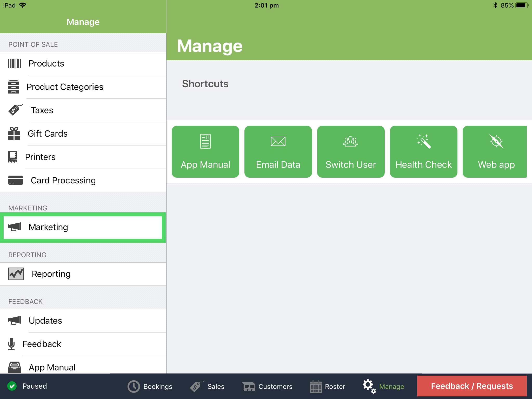Image resolution: width=532 pixels, height=399 pixels.
Task: Click the POINT OF SALE section header
Action: [x=33, y=44]
